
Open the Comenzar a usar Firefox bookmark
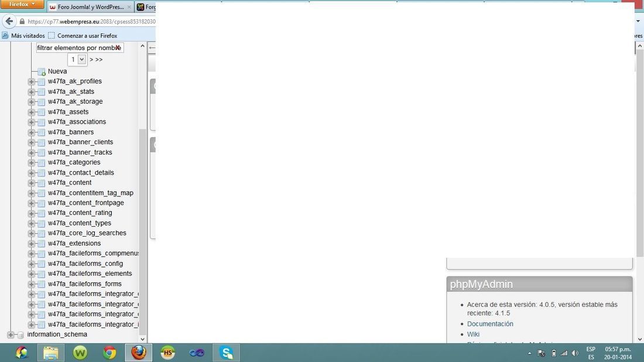pyautogui.click(x=83, y=36)
